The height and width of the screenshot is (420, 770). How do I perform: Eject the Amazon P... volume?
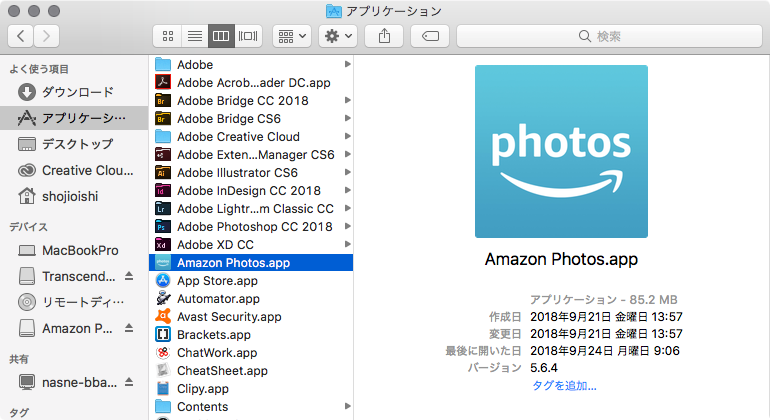coord(129,328)
